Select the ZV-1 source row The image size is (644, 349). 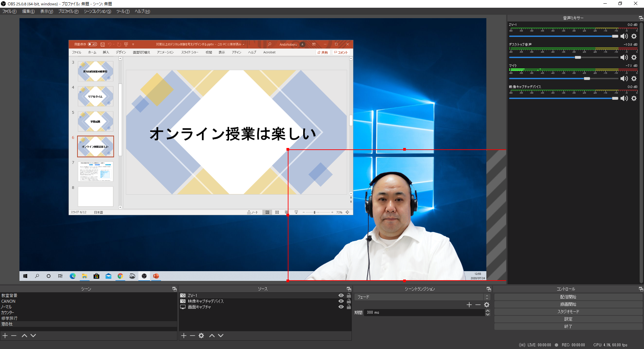pyautogui.click(x=265, y=296)
